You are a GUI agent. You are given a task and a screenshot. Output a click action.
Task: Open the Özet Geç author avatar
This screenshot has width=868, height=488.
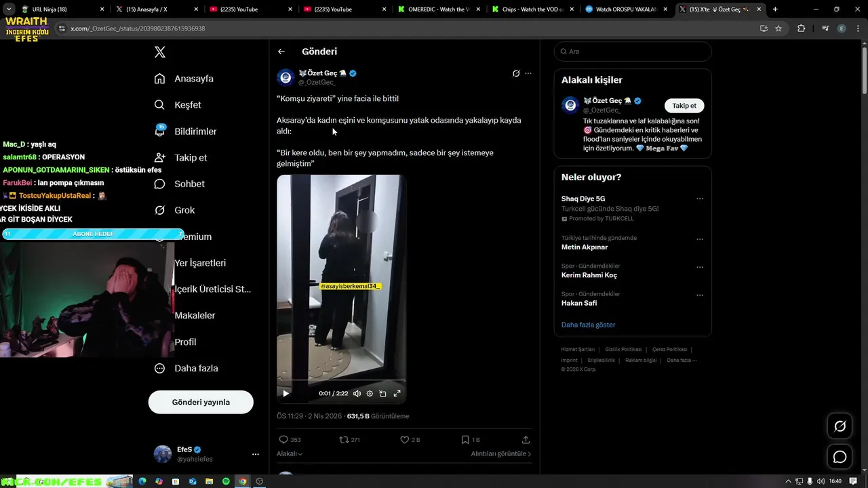click(x=285, y=77)
